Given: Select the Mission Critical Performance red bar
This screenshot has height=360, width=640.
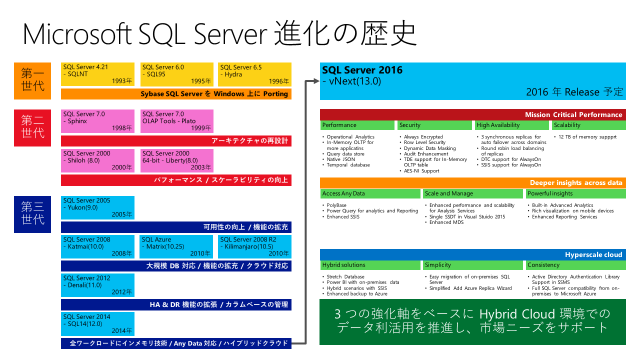Looking at the screenshot, I should pyautogui.click(x=473, y=114).
